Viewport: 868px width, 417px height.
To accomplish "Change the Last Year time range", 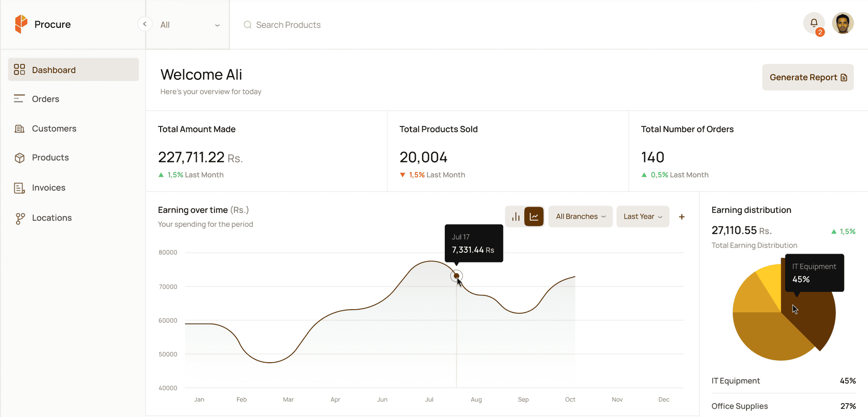I will 643,216.
